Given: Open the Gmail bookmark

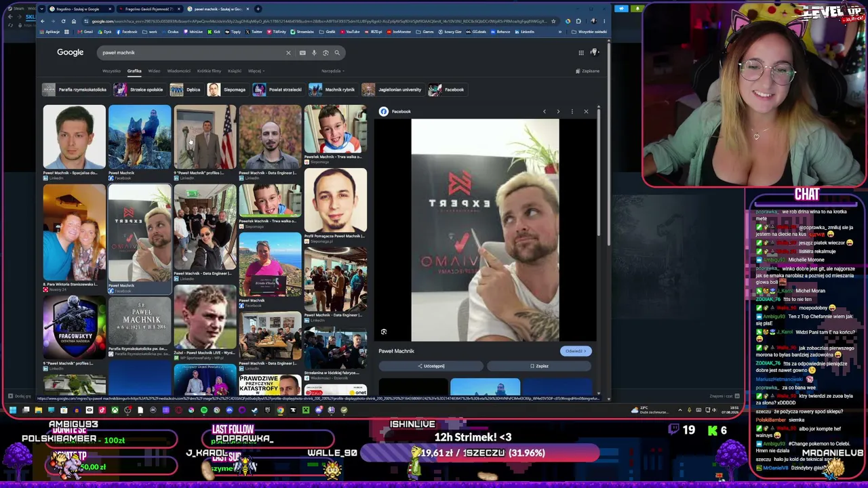Looking at the screenshot, I should [x=85, y=32].
